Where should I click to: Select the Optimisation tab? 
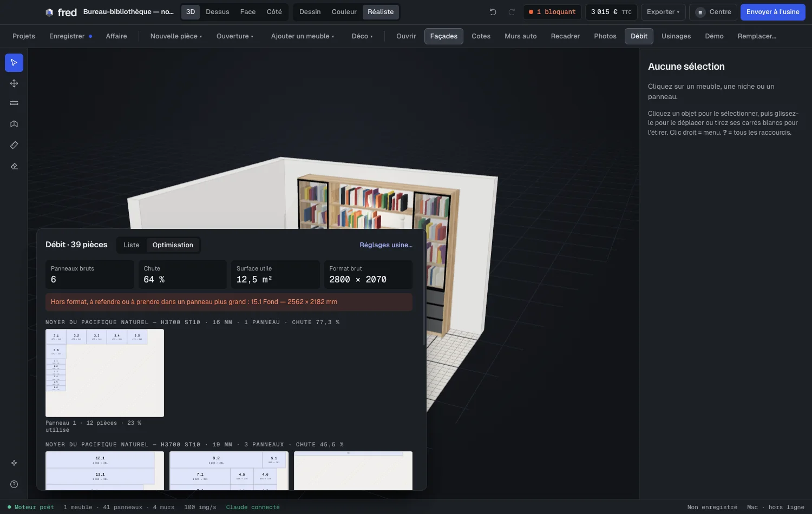pyautogui.click(x=173, y=245)
